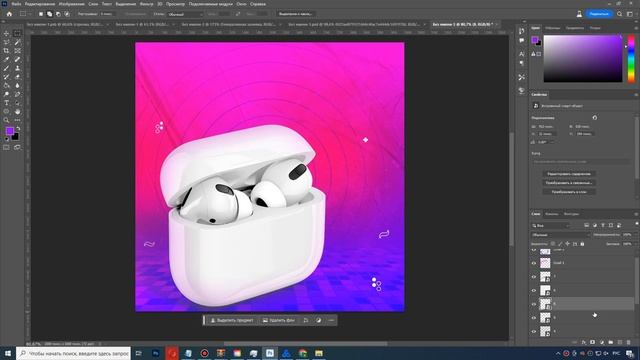
Task: Select the Type tool
Action: tap(6, 103)
